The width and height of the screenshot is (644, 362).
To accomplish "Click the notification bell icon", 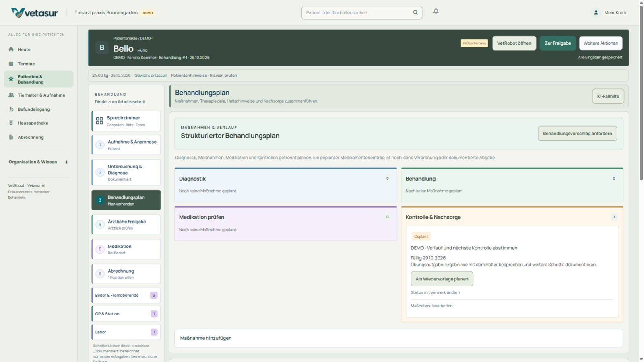I will [436, 12].
